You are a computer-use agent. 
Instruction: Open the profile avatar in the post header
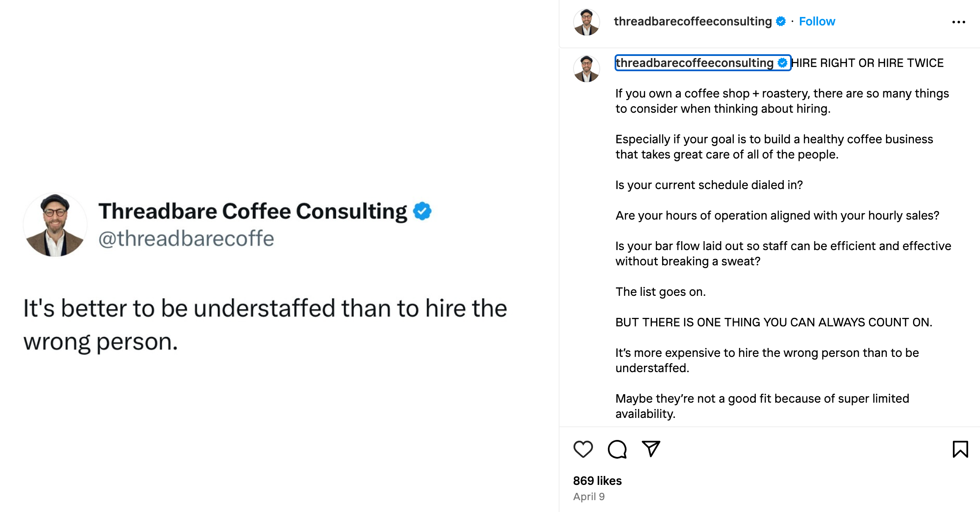[x=587, y=22]
